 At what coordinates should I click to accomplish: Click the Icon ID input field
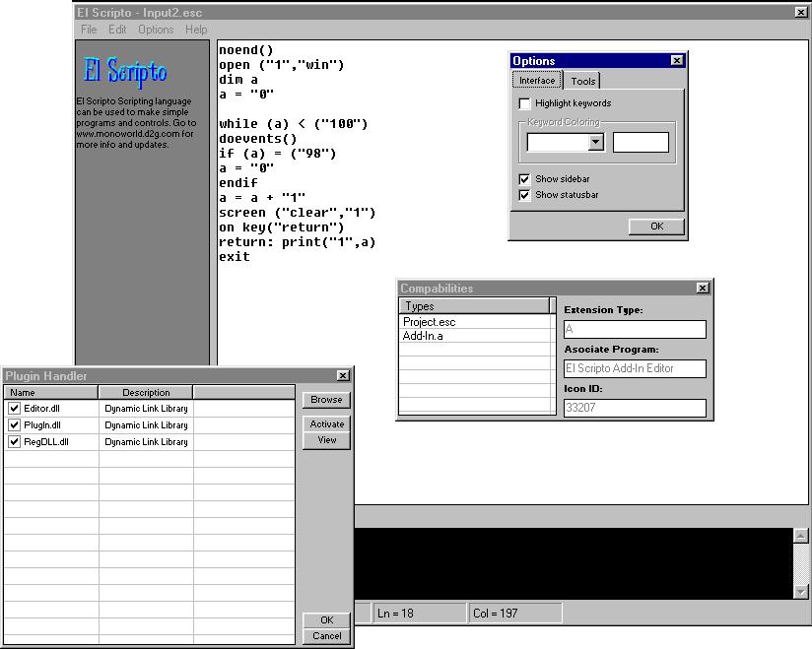635,408
